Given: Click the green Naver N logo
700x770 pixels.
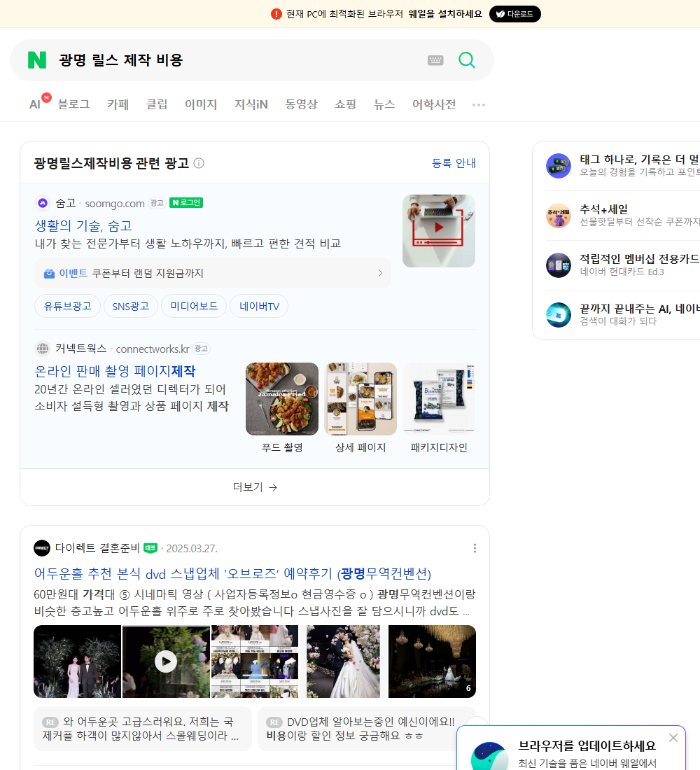Looking at the screenshot, I should (x=37, y=60).
